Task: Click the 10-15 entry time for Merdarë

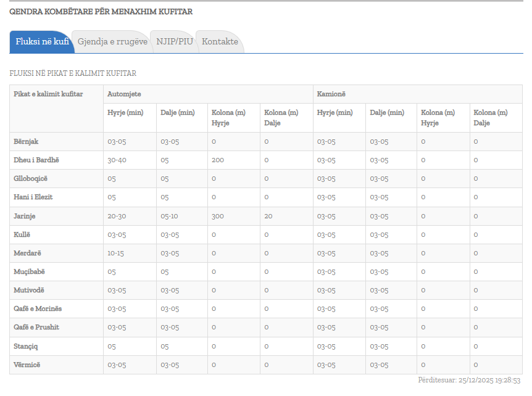Action: 116,254
